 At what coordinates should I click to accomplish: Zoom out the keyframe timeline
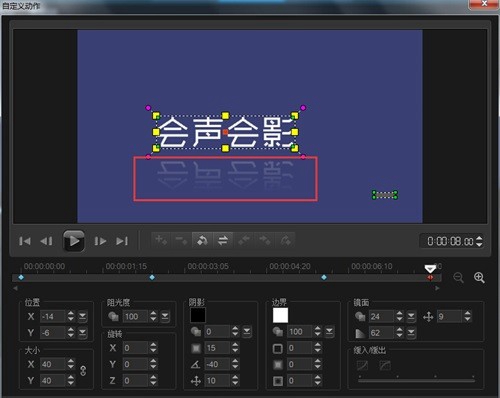coord(459,277)
